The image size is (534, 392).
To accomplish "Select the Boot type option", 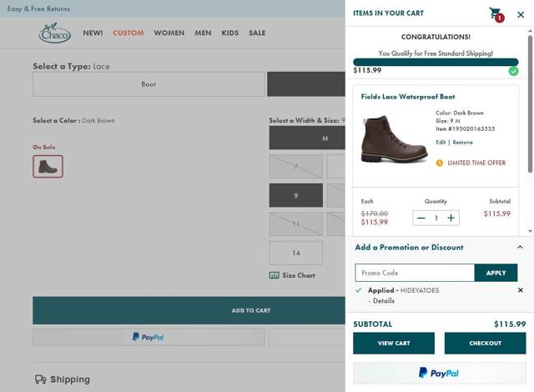I will click(x=149, y=84).
